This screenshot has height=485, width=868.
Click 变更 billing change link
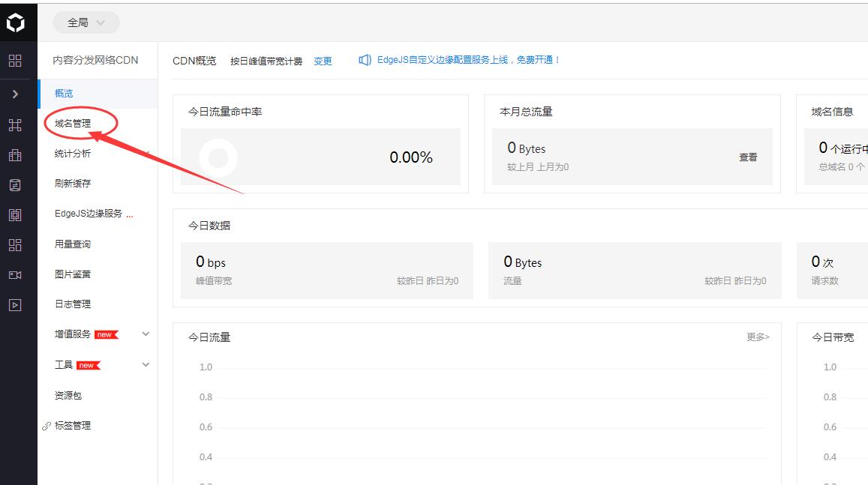[323, 61]
